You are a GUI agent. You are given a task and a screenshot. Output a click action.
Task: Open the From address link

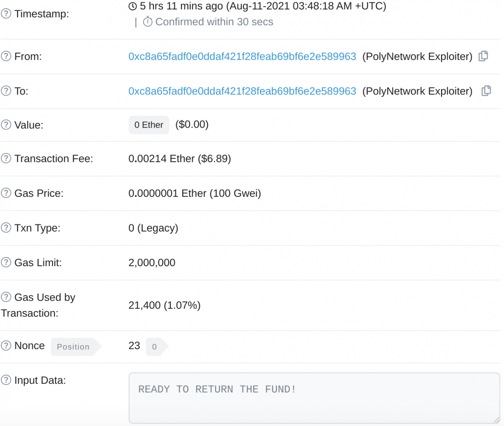pos(242,57)
